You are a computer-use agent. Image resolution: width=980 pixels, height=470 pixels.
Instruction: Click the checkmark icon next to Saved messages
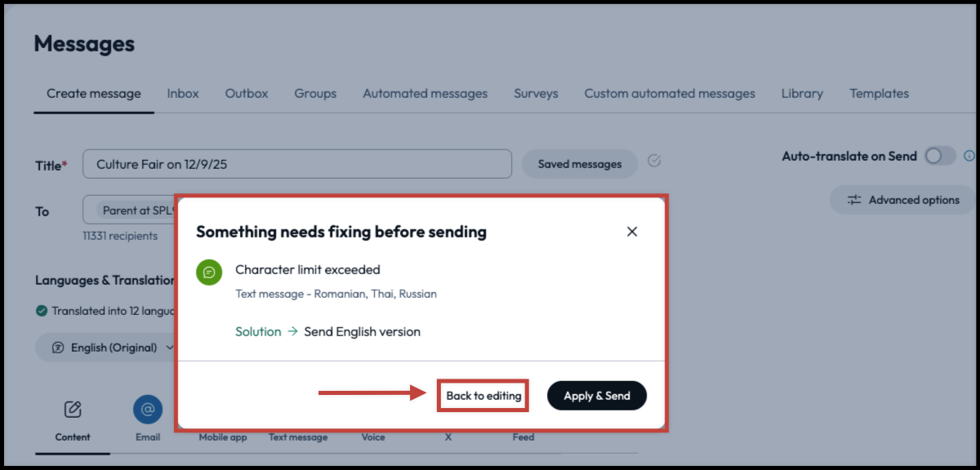click(654, 161)
